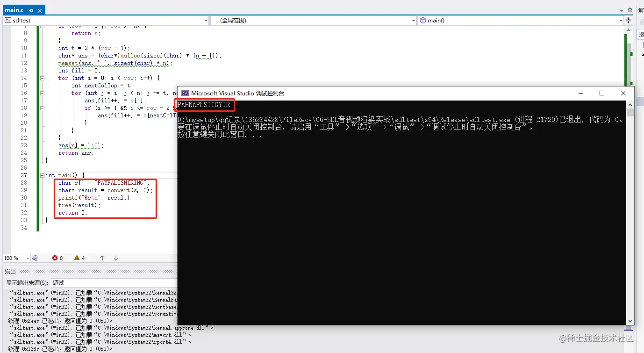Open the editor settings gear icon

coord(630,10)
